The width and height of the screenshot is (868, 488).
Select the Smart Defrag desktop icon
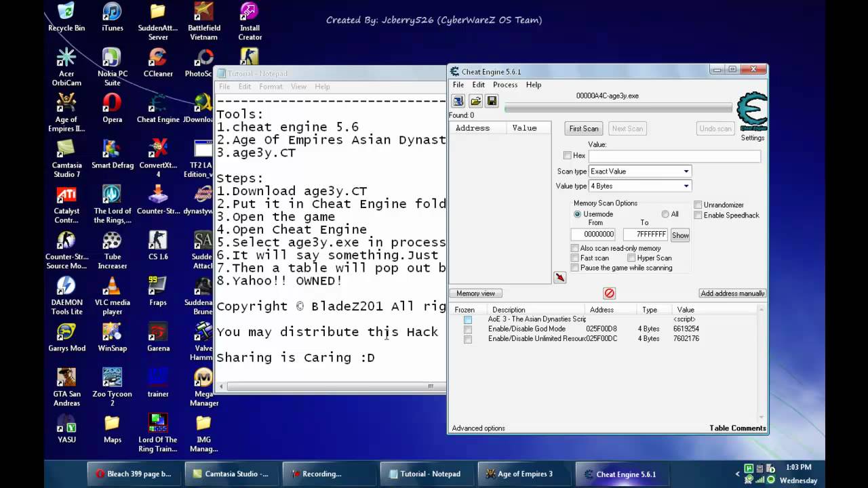coord(112,155)
